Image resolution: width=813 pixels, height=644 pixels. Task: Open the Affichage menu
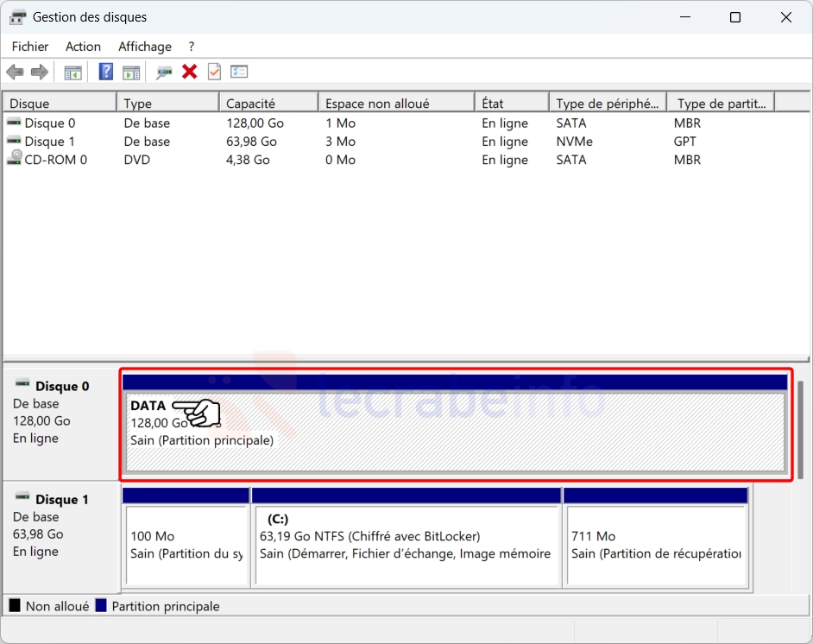pos(145,47)
